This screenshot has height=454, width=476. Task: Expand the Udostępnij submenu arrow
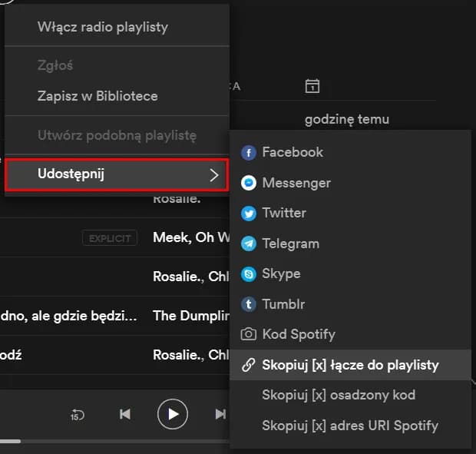(x=214, y=175)
